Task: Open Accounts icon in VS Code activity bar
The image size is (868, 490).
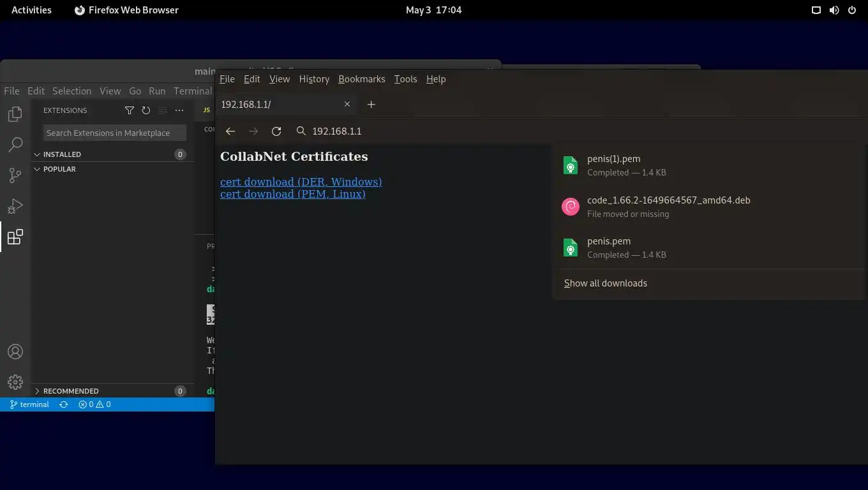Action: [15, 352]
